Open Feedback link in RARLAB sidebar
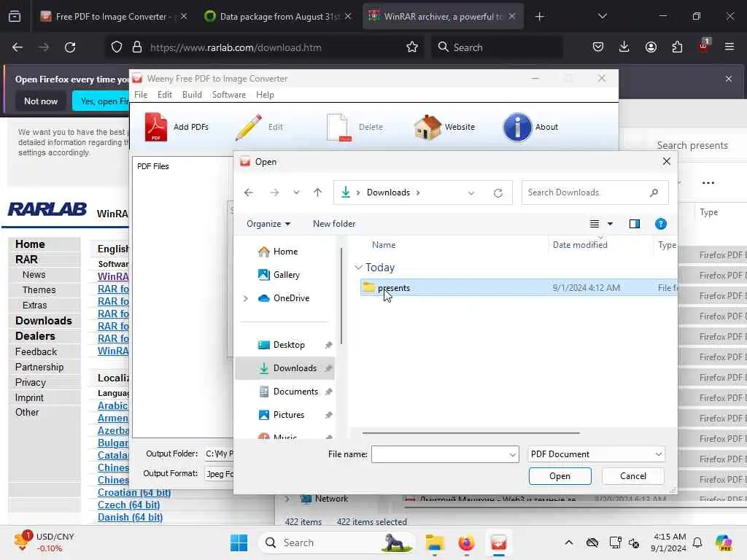 (36, 352)
